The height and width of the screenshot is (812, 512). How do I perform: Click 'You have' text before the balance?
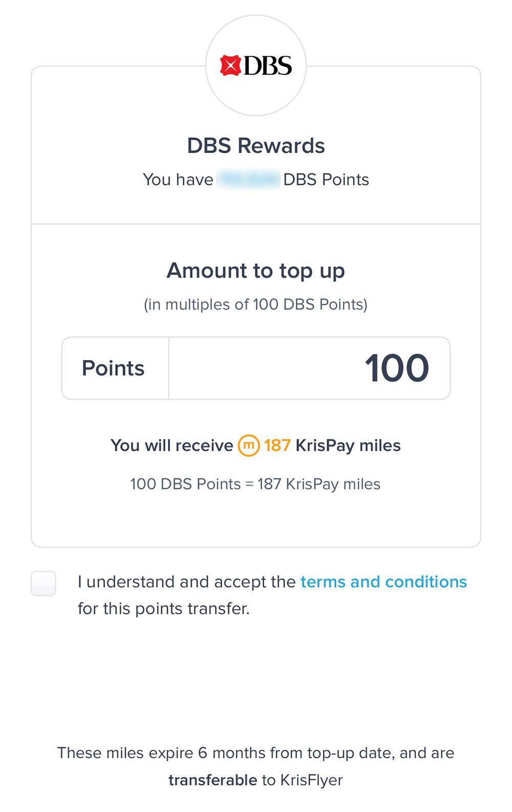pyautogui.click(x=178, y=180)
